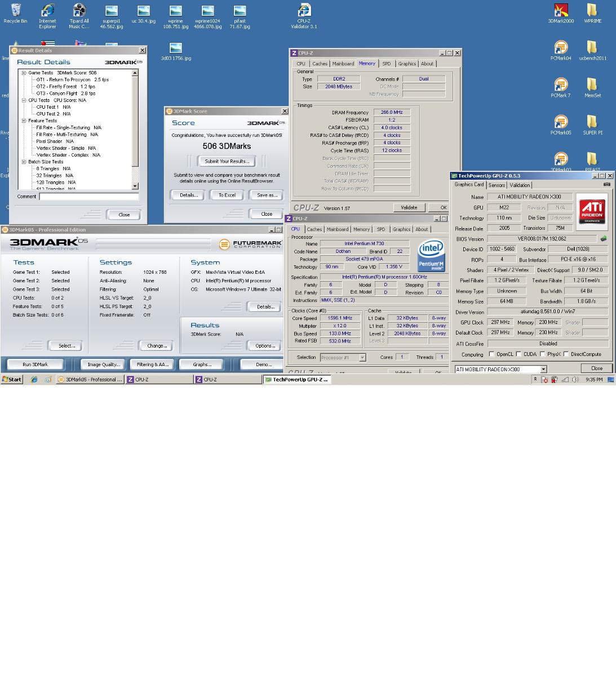Screen dimensions: 616x676
Task: Collapse the Game Tests tree node
Action: click(x=24, y=73)
